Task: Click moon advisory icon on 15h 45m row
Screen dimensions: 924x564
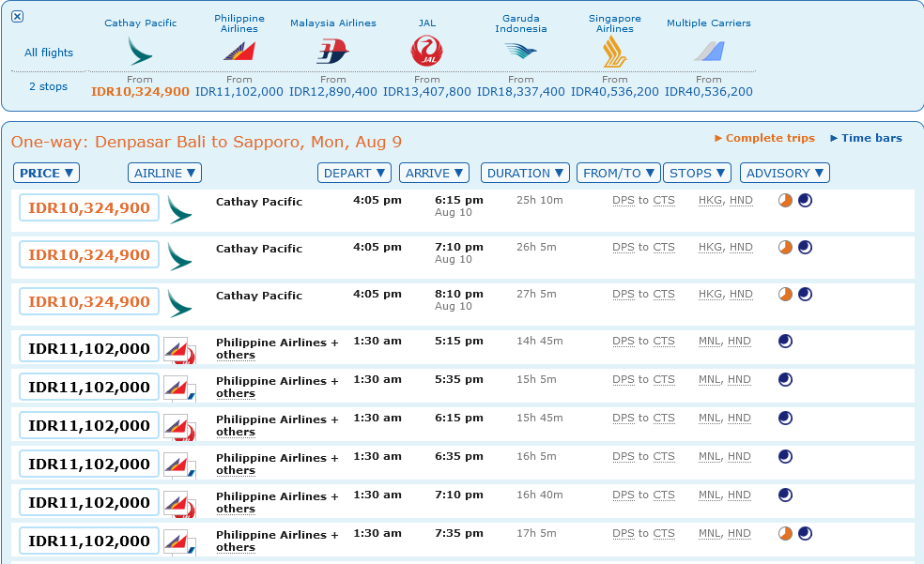Action: click(786, 418)
